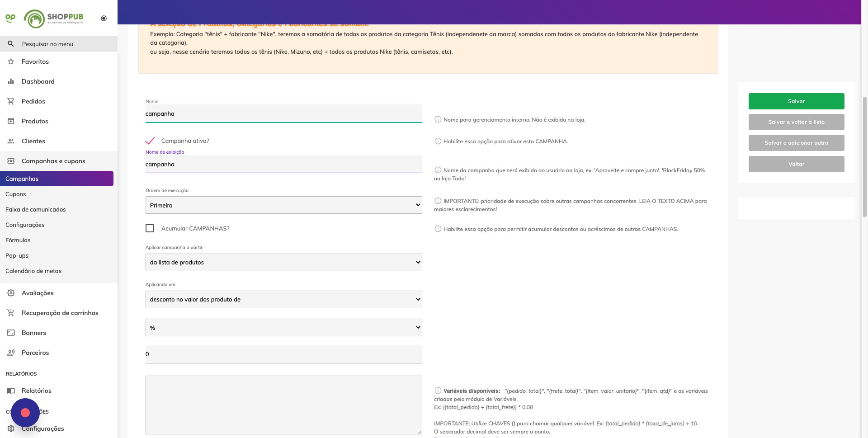The image size is (868, 438).
Task: Focus the 'Pesquisar no menu' search field
Action: pyautogui.click(x=59, y=44)
